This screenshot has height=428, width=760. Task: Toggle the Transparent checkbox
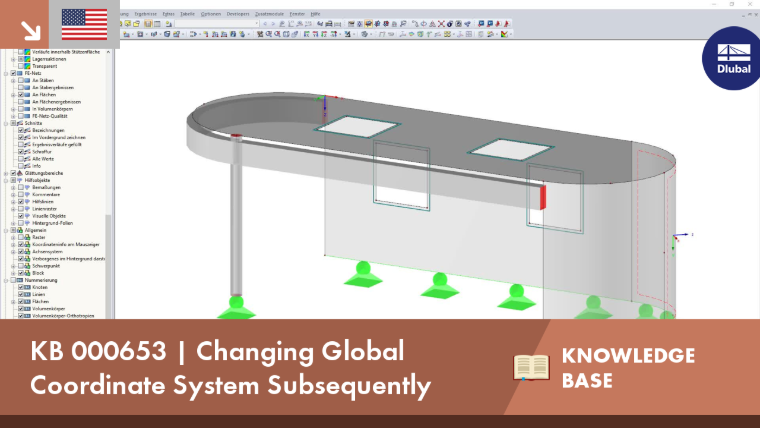[x=21, y=66]
